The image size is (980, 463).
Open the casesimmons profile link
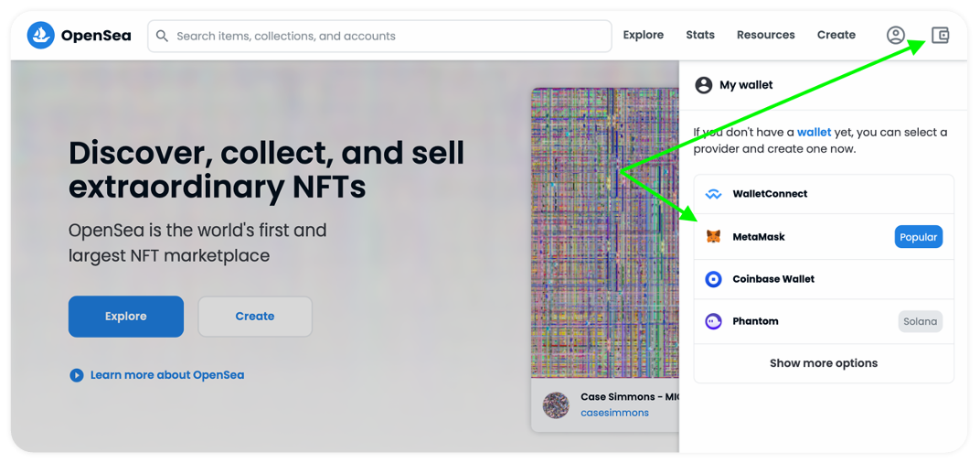point(614,413)
